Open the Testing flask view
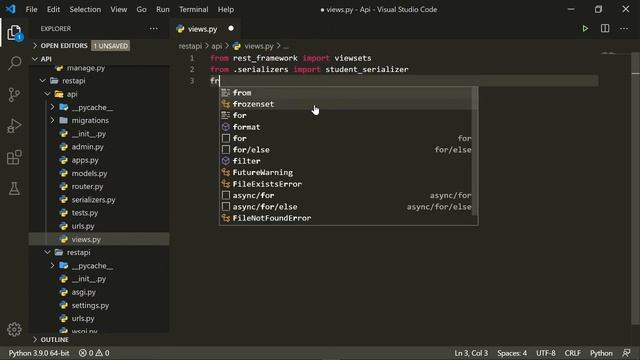The image size is (640, 360). (x=14, y=188)
